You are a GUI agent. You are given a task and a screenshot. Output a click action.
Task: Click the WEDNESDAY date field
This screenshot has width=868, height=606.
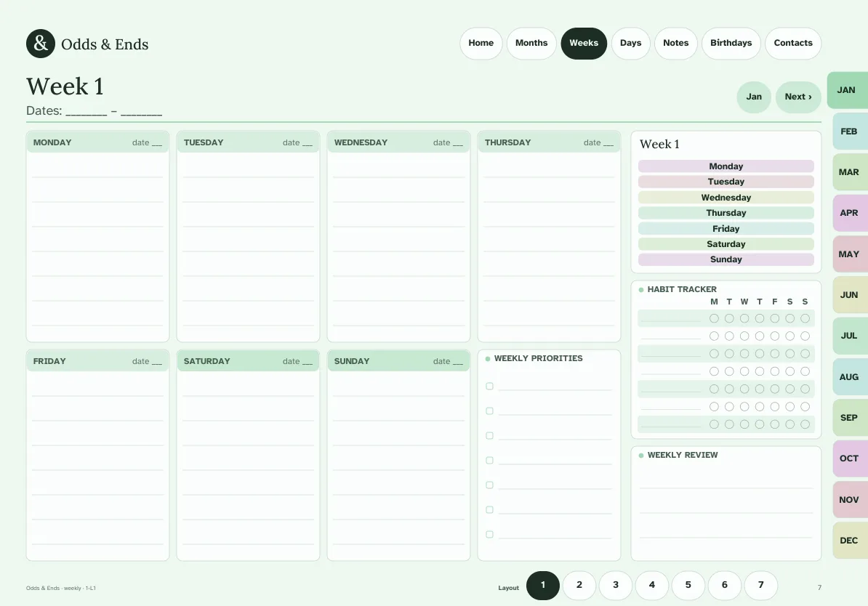click(449, 143)
